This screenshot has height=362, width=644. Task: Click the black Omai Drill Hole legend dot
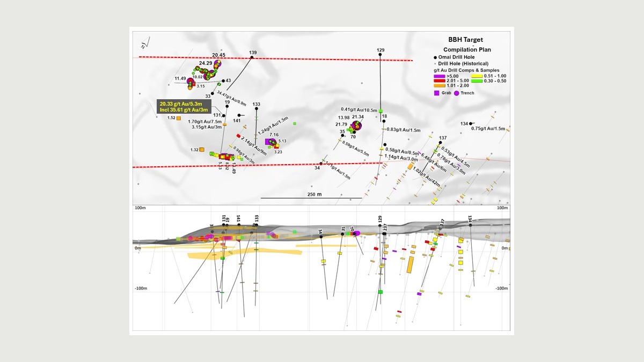[434, 57]
